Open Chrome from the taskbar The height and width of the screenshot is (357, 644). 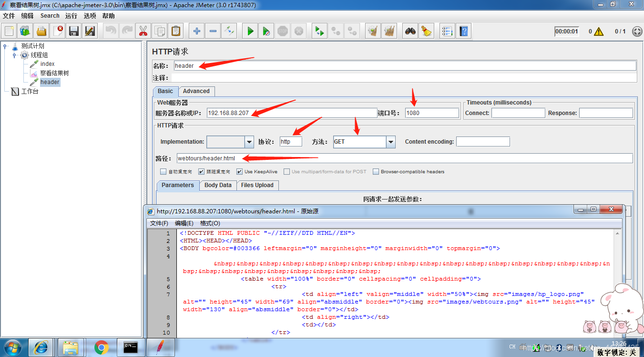(x=101, y=347)
